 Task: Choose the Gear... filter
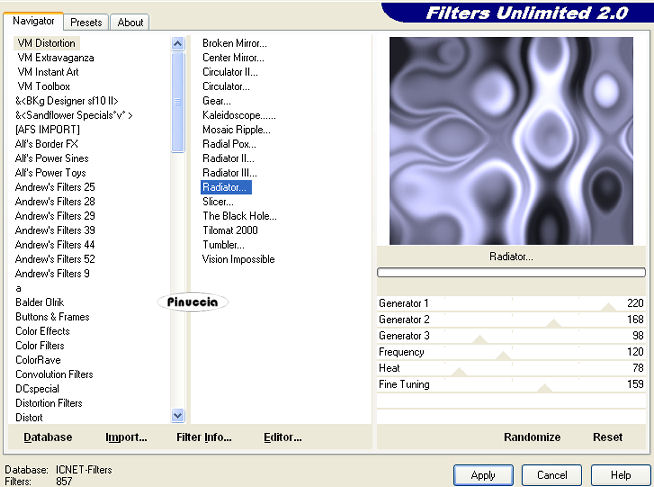tap(216, 101)
